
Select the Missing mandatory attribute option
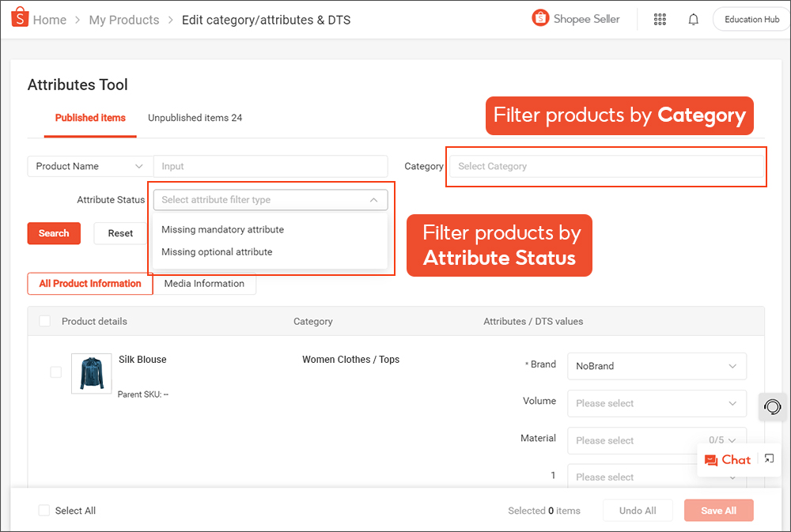coord(222,229)
